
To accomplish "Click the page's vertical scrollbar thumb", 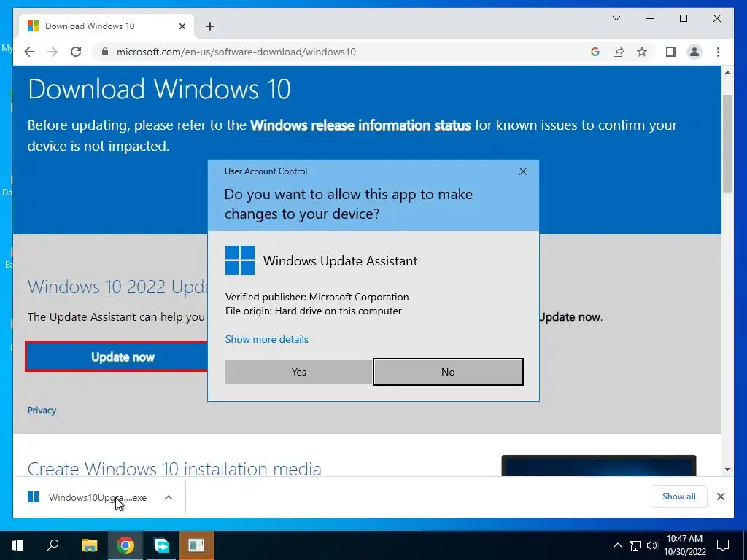I will tap(727, 143).
